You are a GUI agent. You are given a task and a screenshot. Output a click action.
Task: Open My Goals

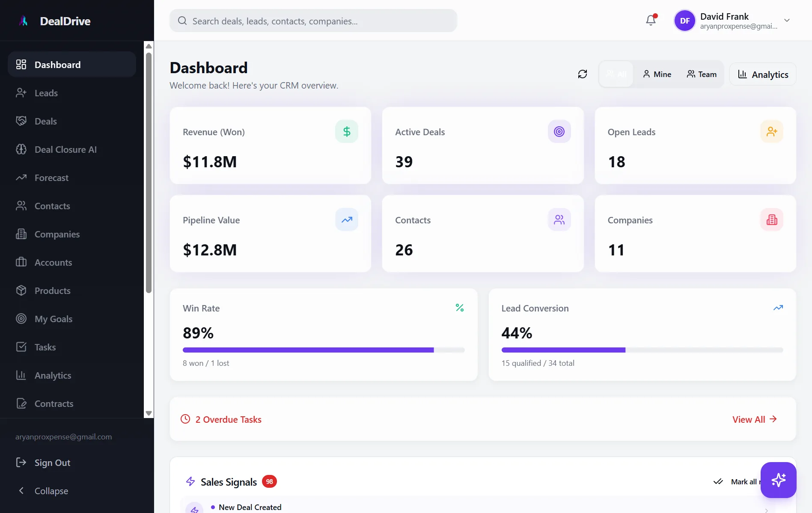point(72,318)
